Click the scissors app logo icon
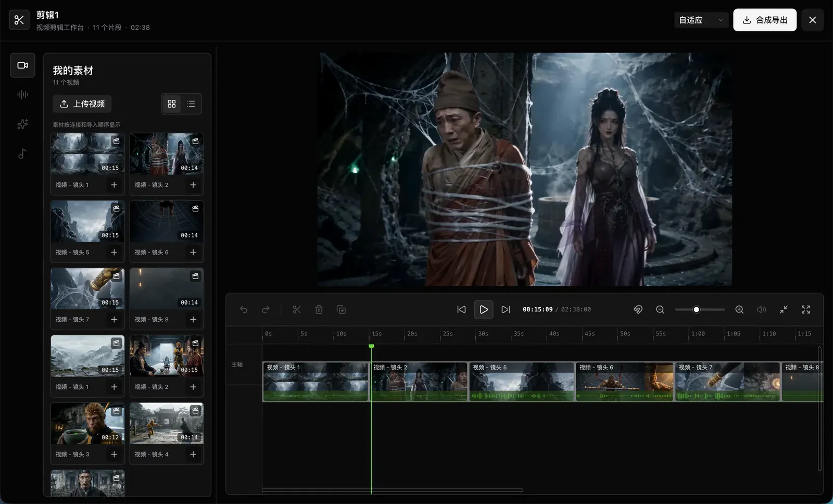The image size is (833, 504). [x=19, y=20]
